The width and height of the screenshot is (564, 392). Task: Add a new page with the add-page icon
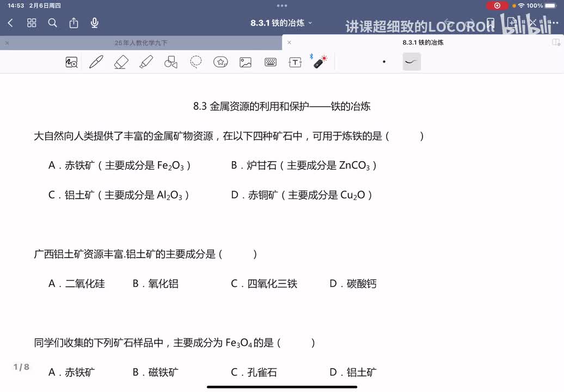512,23
